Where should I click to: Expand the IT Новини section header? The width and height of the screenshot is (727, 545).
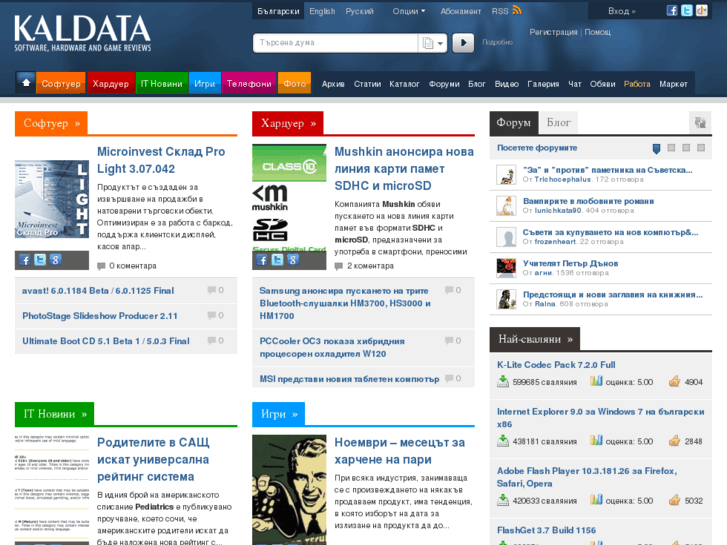(x=55, y=414)
